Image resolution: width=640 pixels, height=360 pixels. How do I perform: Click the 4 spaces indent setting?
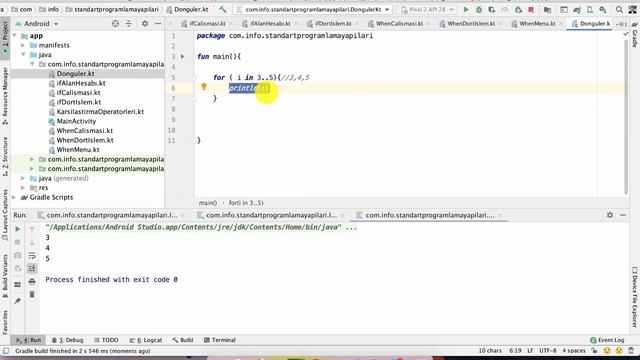[574, 351]
